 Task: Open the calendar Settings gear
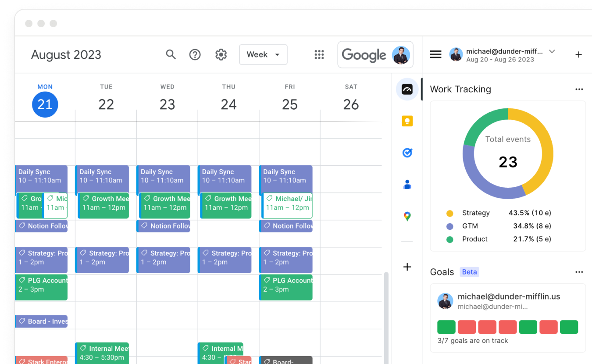pyautogui.click(x=221, y=54)
